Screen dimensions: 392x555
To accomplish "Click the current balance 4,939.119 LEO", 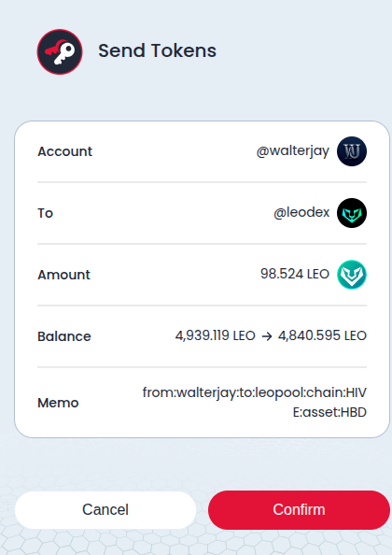I will [216, 335].
